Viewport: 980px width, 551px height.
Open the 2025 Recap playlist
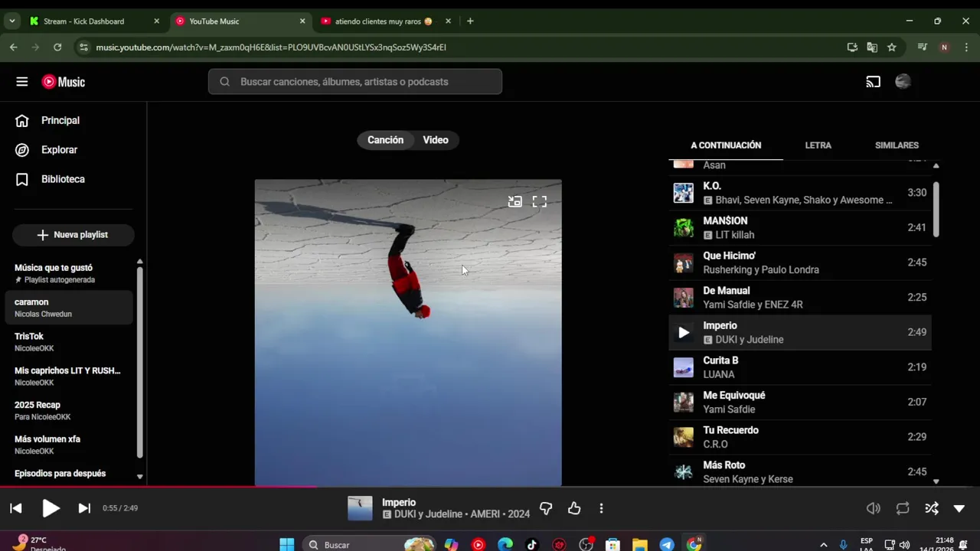[69, 410]
